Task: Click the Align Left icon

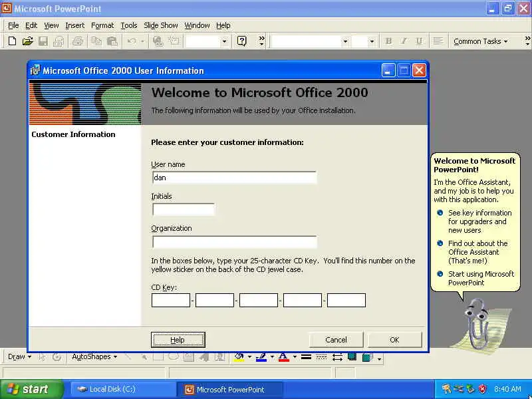Action: (438, 41)
